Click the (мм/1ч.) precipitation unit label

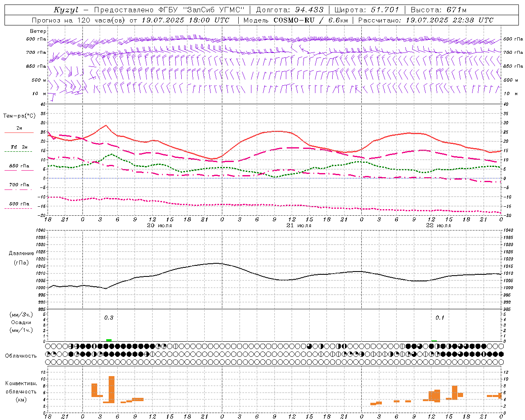[x=21, y=330]
